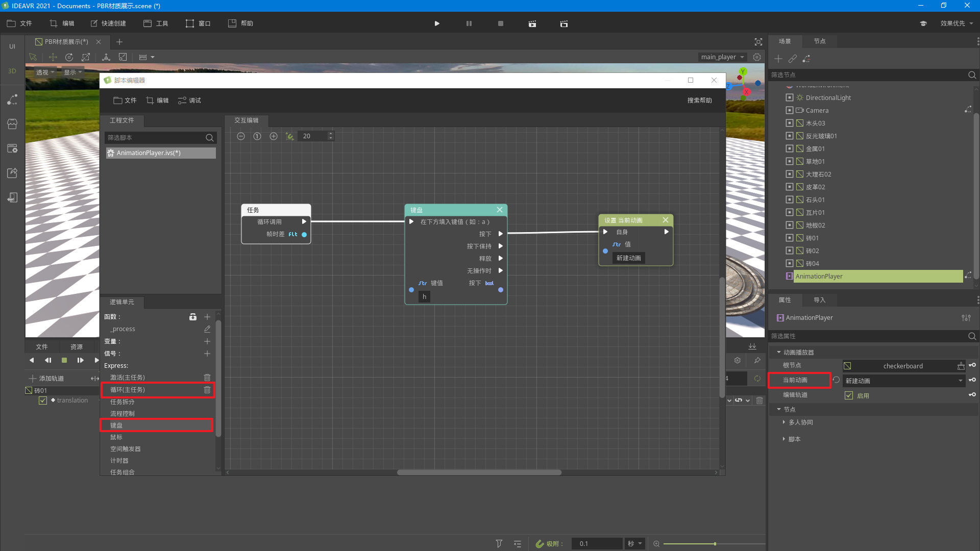Add a new node in scene panel
The image size is (980, 551).
(x=778, y=59)
